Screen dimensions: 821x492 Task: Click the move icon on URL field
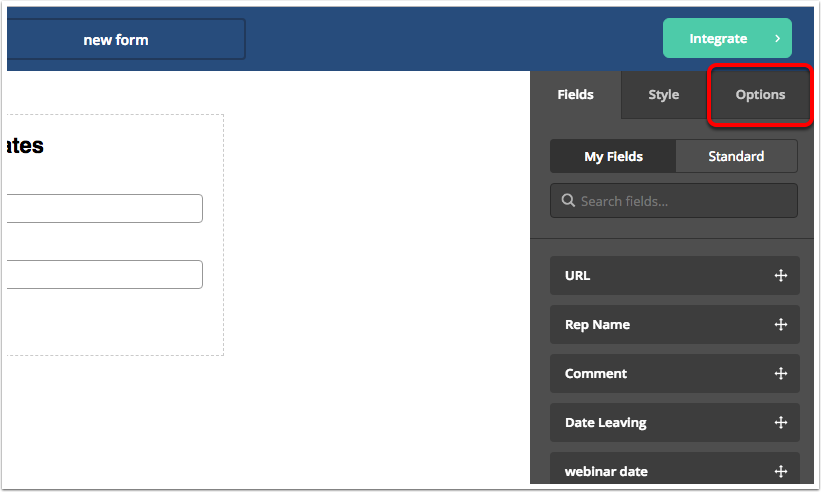tap(781, 275)
